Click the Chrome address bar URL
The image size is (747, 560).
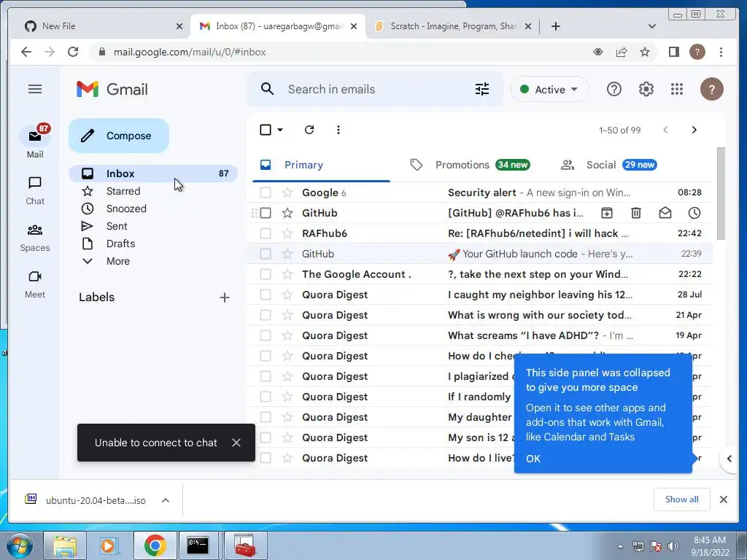[x=190, y=52]
